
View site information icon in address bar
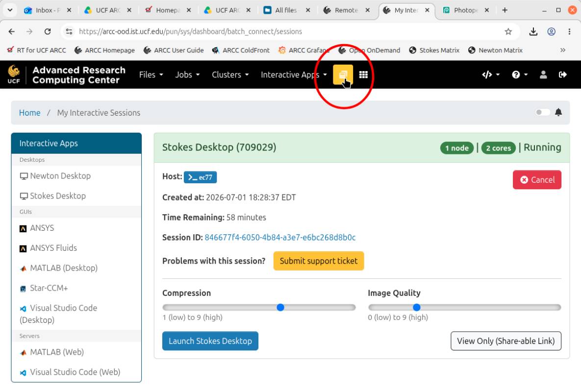pyautogui.click(x=69, y=31)
